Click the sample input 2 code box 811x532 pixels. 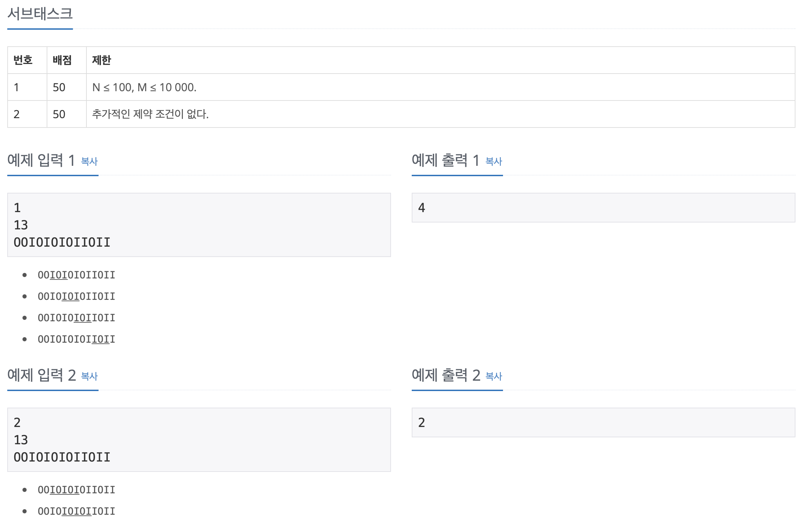(x=199, y=439)
